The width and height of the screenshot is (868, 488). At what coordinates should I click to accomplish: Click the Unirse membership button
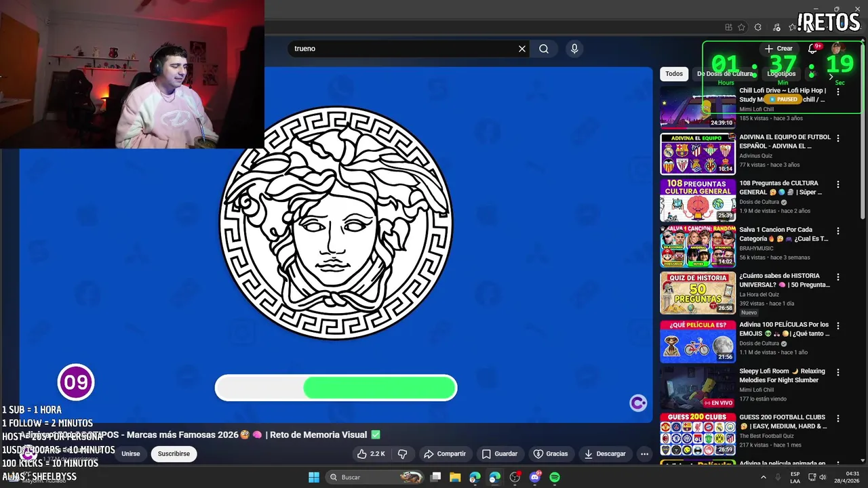coord(131,453)
